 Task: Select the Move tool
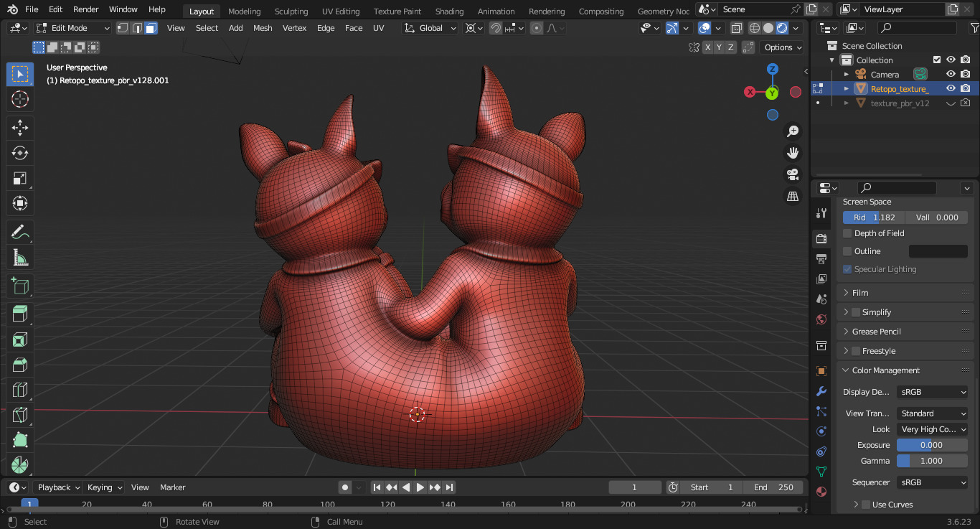[20, 128]
